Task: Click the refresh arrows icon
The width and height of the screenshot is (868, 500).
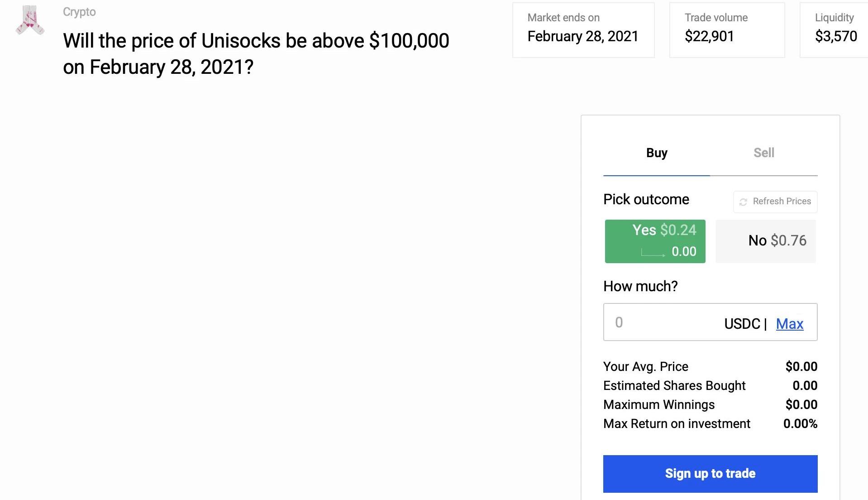Action: [x=743, y=202]
